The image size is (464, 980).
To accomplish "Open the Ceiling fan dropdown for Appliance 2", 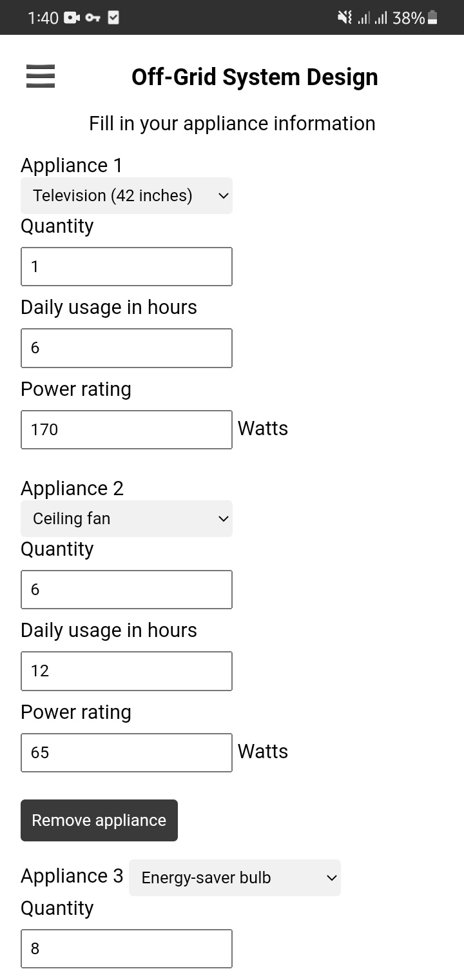I will pos(126,518).
